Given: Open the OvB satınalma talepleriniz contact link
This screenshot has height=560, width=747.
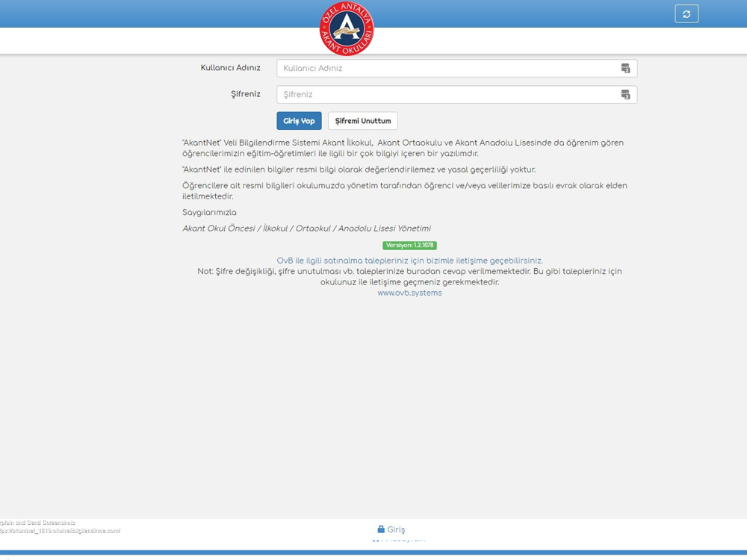Looking at the screenshot, I should tap(409, 261).
